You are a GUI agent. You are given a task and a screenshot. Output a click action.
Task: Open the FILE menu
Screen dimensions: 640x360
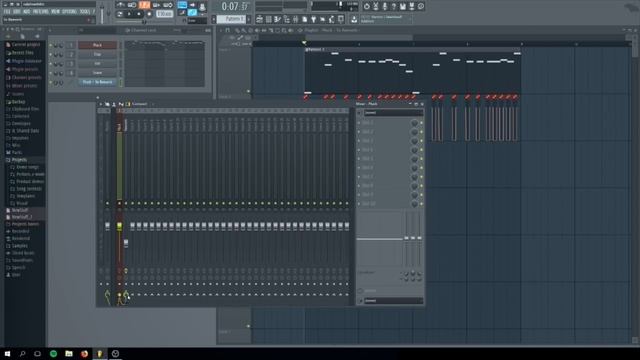click(7, 12)
